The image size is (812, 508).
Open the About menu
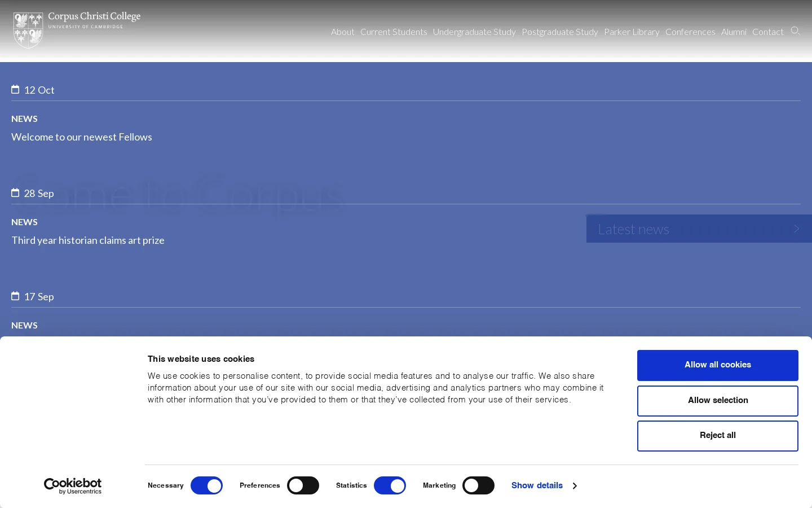[x=343, y=32]
